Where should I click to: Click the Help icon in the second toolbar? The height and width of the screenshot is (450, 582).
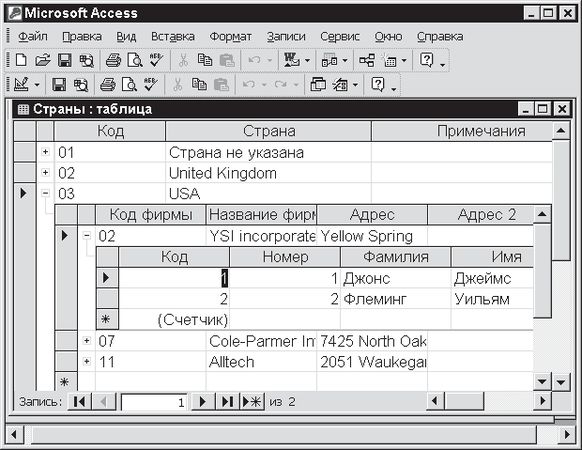pos(377,84)
